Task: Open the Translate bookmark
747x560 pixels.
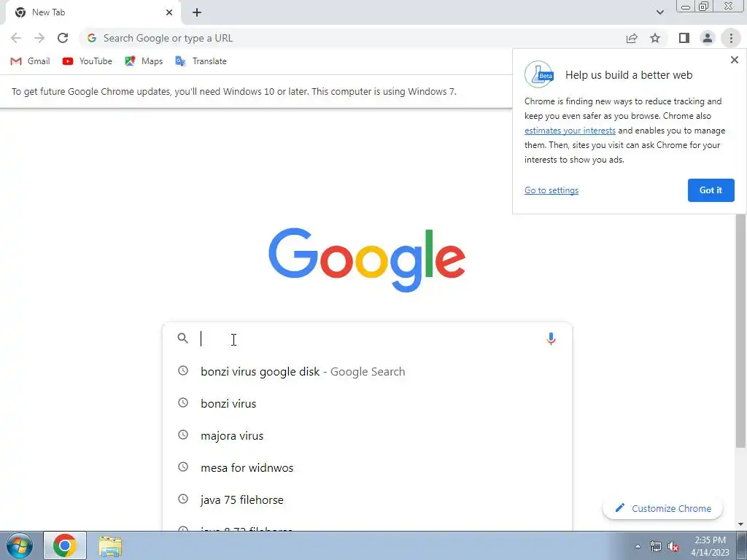Action: point(201,61)
